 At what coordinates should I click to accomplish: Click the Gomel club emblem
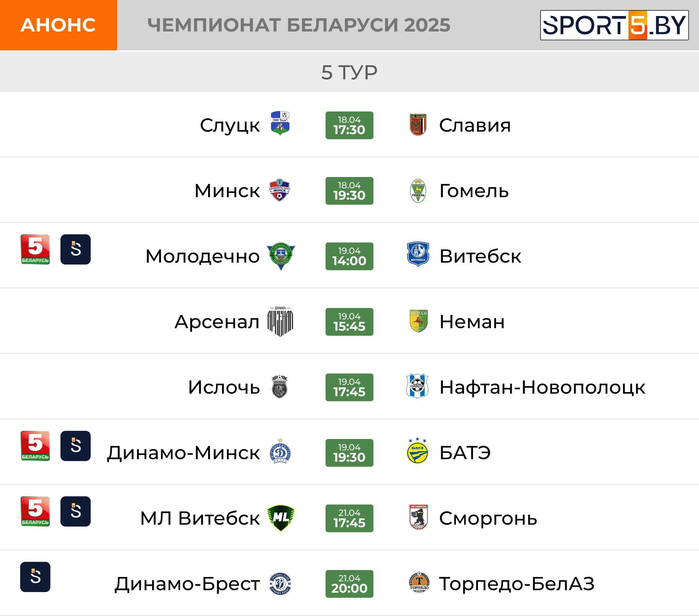point(418,191)
